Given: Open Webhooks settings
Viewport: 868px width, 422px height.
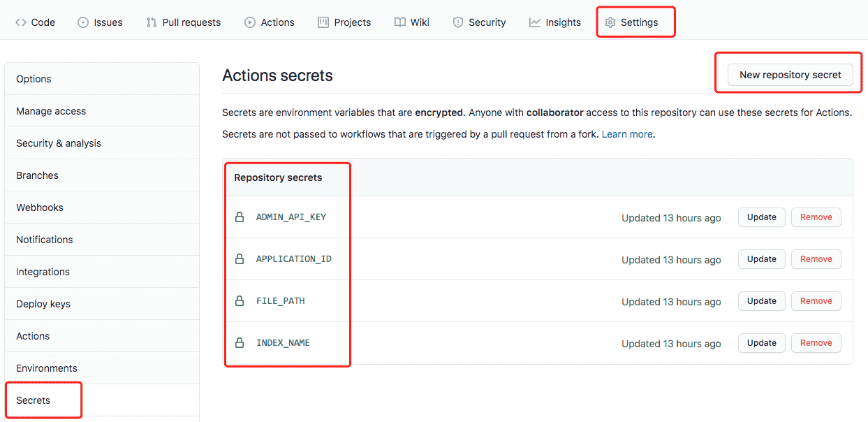Looking at the screenshot, I should pos(102,208).
